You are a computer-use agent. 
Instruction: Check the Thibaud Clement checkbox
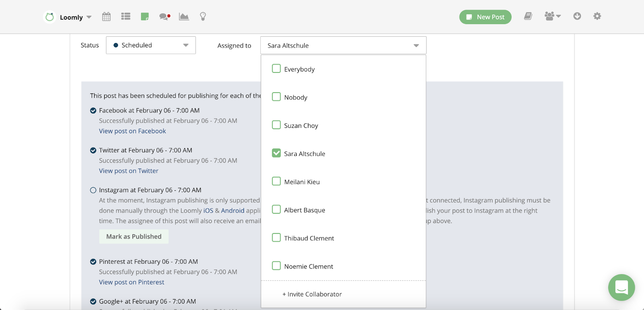(x=276, y=238)
